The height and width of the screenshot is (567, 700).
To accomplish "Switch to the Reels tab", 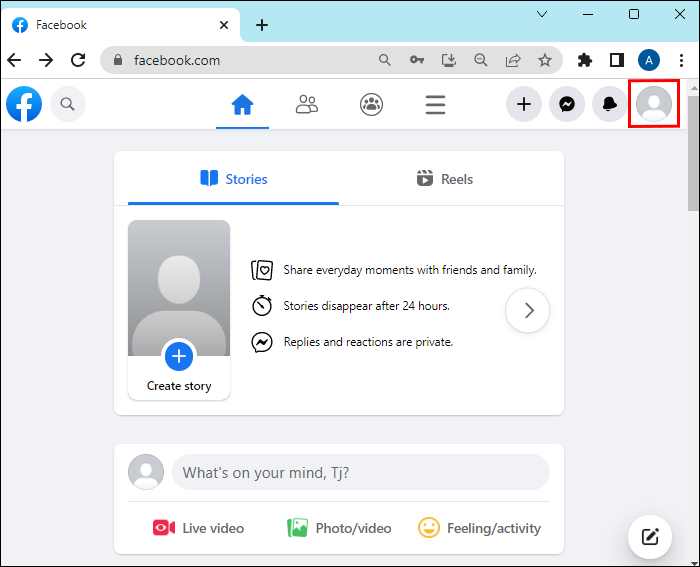I will 445,179.
